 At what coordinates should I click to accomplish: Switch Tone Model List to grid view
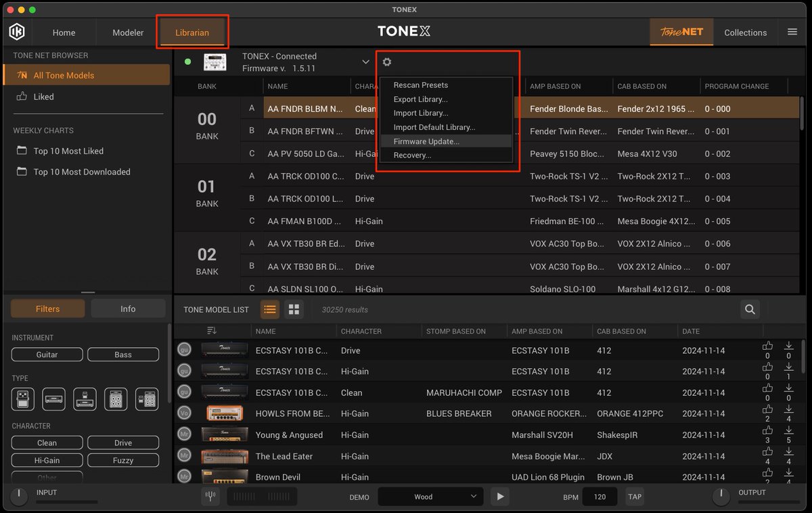(294, 309)
